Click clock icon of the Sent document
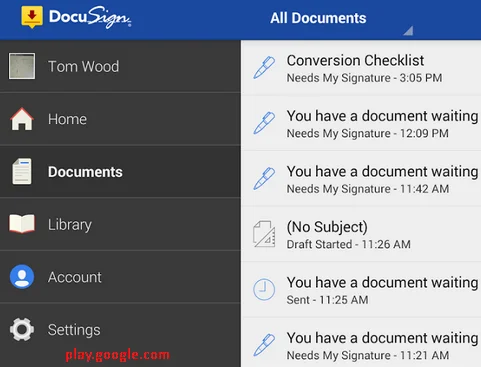Screen dimensions: 481x367 (264, 289)
